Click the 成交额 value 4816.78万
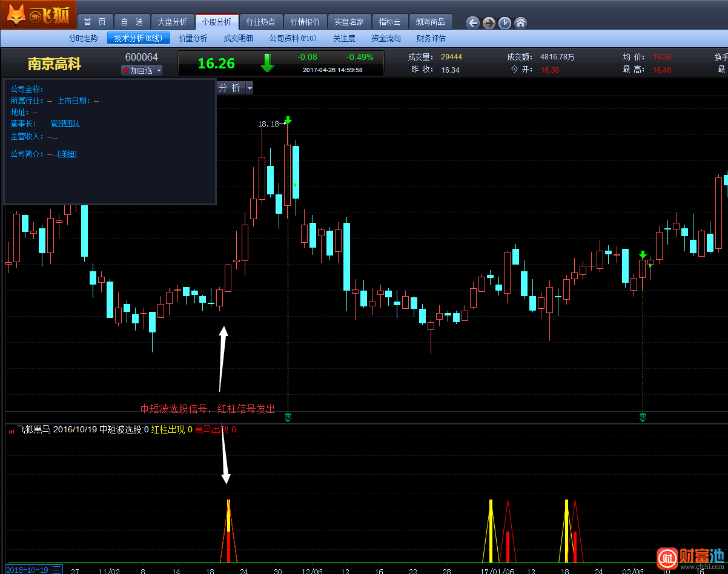This screenshot has height=574, width=728. 557,57
